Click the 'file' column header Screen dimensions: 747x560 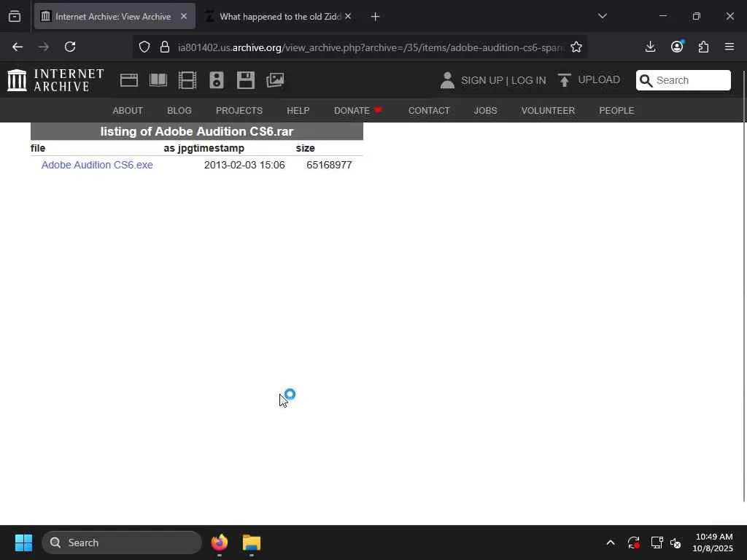point(38,148)
